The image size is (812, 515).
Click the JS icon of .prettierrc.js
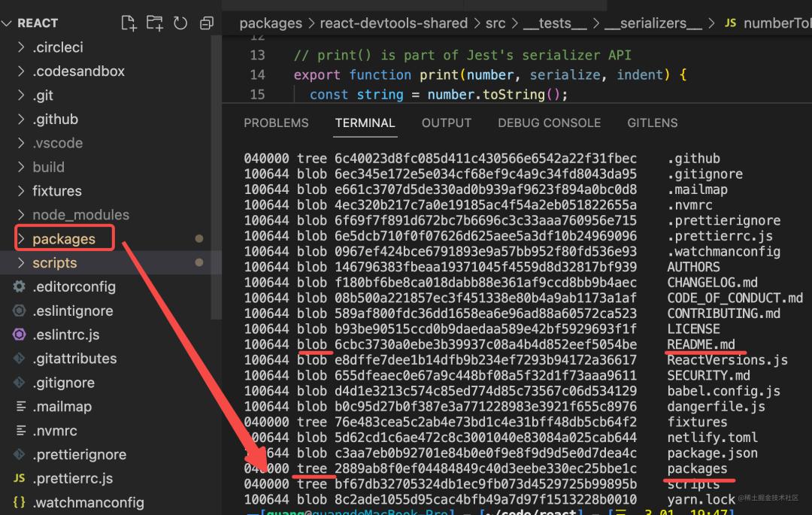coord(19,478)
